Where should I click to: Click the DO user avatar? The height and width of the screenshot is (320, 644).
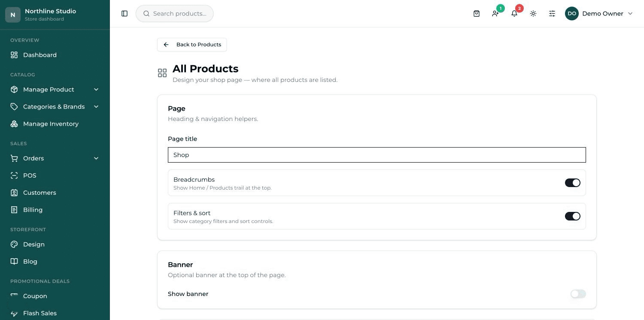point(572,14)
